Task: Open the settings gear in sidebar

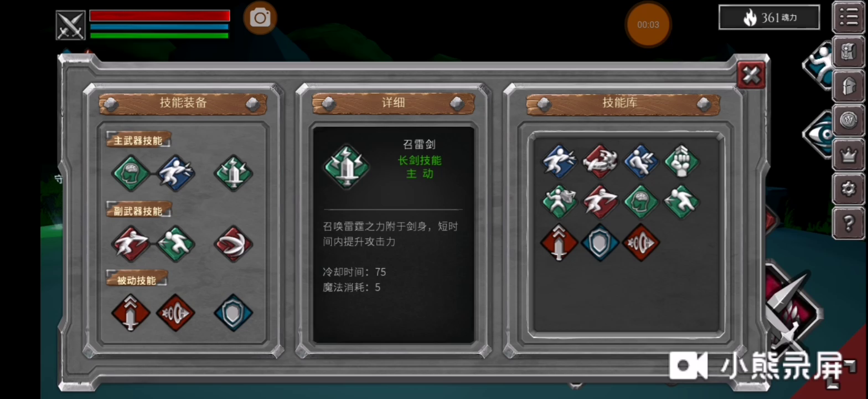Action: point(848,189)
